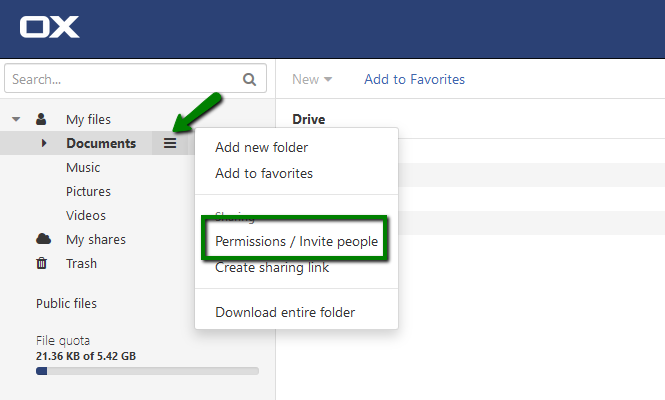Choose Create sharing link

(x=272, y=267)
